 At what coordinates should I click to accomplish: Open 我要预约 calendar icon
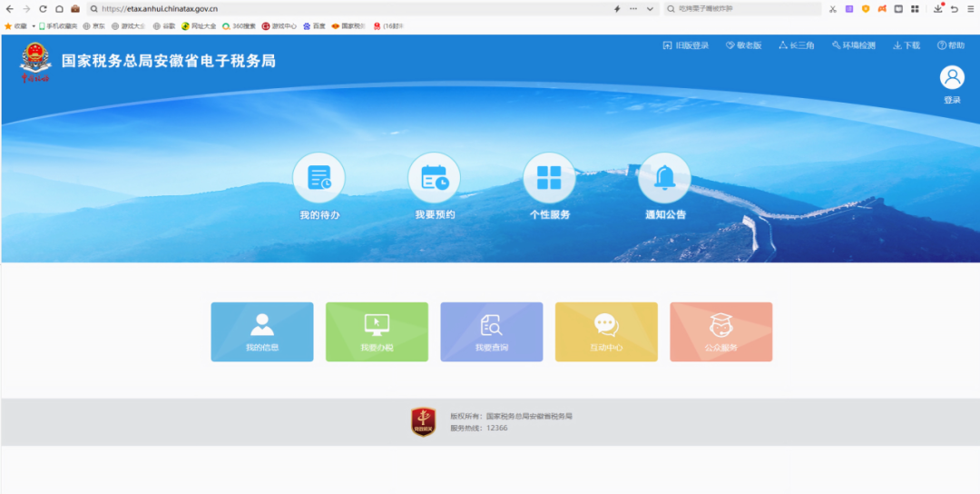(434, 178)
